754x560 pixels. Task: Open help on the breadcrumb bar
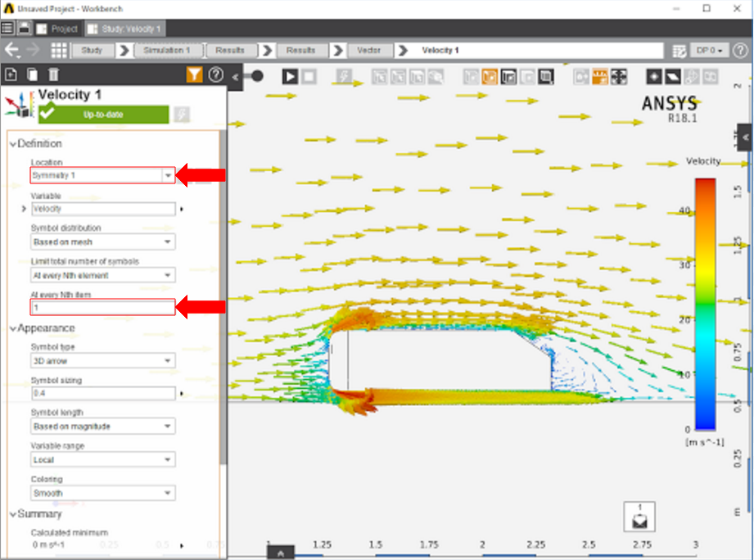tap(741, 51)
